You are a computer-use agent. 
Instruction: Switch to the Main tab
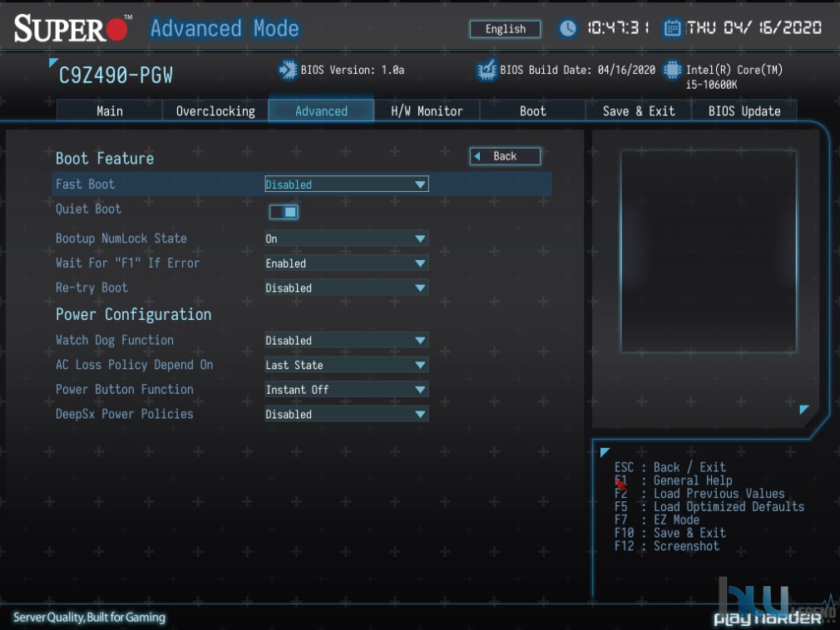[109, 111]
